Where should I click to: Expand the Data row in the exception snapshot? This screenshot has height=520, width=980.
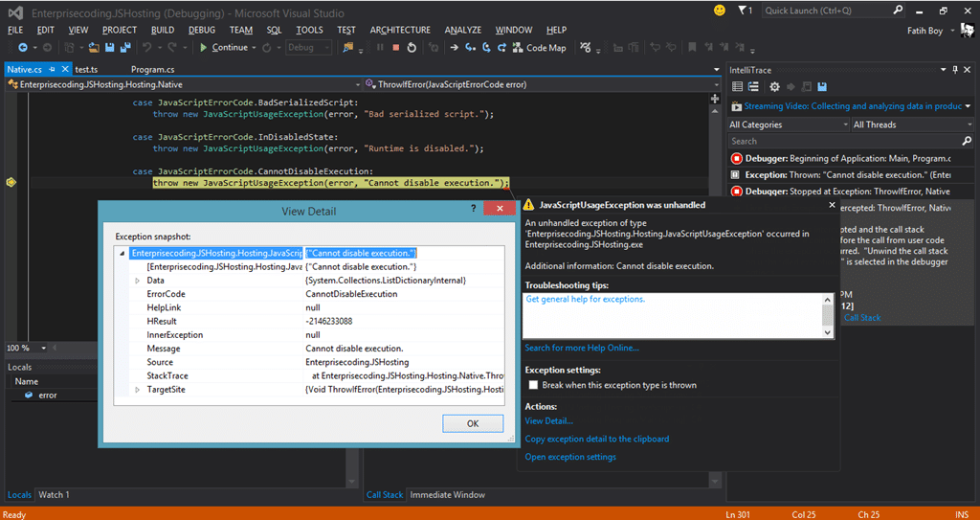tap(138, 281)
